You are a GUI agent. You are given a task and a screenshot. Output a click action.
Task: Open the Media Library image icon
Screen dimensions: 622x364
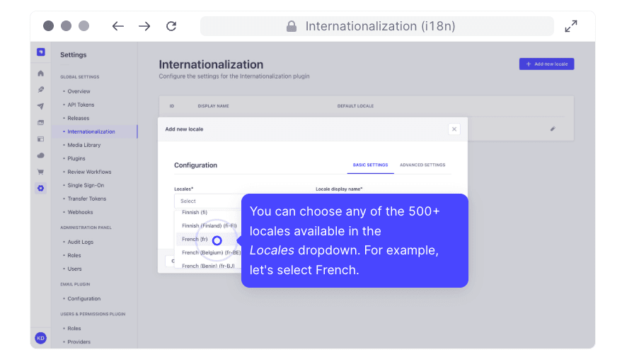41,122
